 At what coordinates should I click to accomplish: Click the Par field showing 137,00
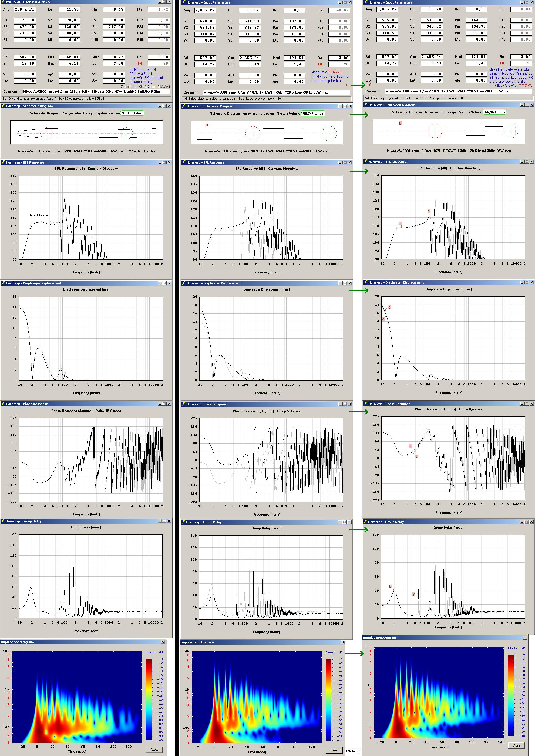(x=295, y=21)
